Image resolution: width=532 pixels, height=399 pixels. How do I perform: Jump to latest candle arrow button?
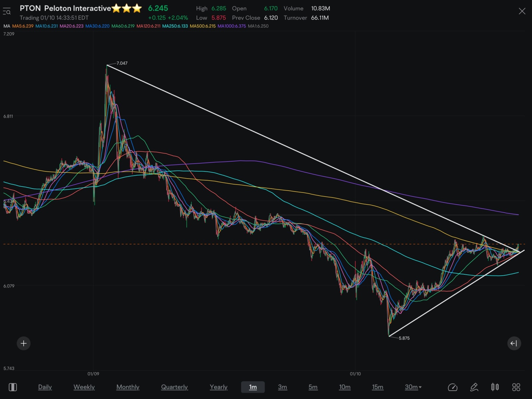click(x=514, y=343)
